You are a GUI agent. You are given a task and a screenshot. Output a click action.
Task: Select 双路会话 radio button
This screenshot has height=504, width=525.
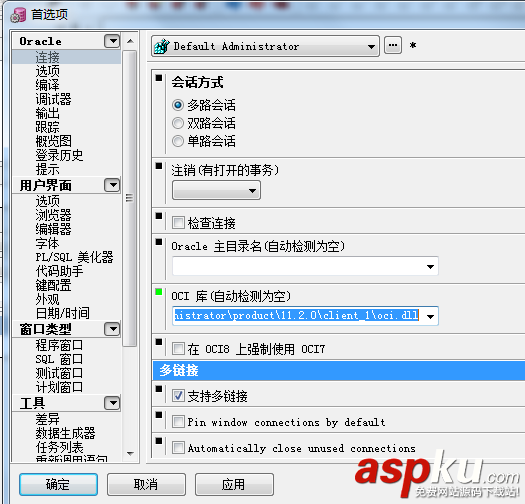point(178,123)
